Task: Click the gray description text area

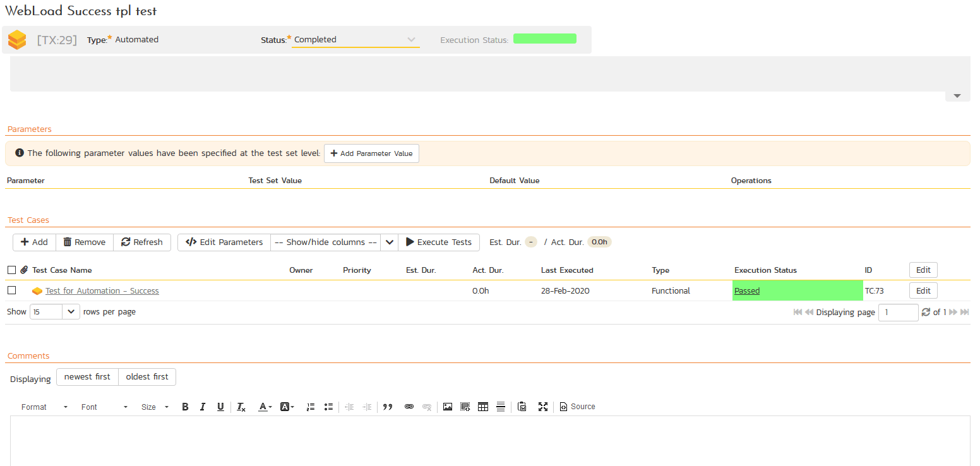Action: [x=490, y=74]
